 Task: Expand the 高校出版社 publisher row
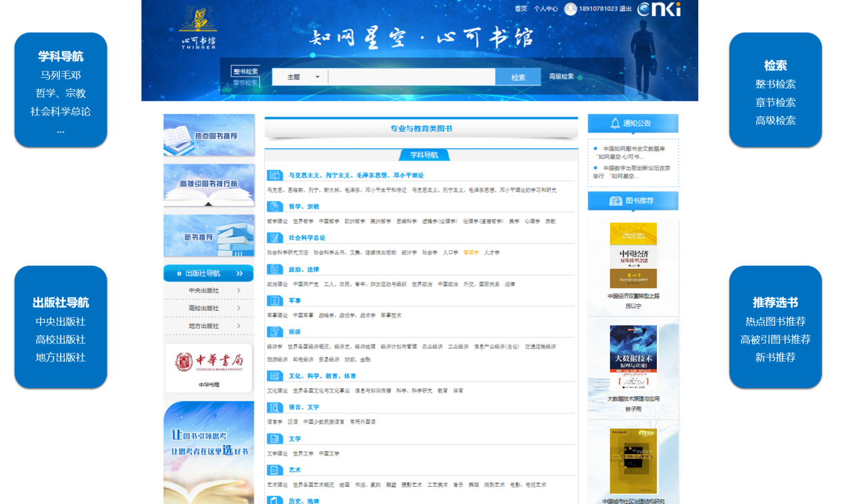coord(209,308)
